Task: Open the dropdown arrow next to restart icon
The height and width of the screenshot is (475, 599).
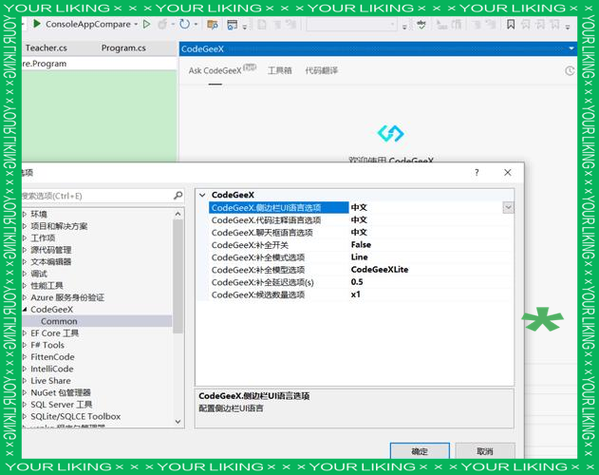Action: [x=196, y=24]
